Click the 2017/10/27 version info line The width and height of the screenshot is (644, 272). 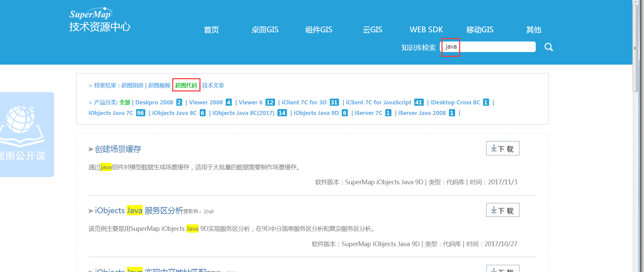(x=414, y=244)
